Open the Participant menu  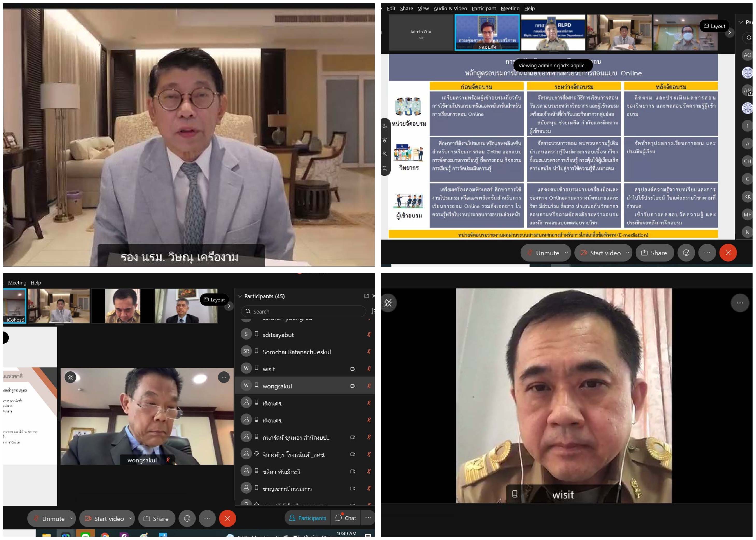pyautogui.click(x=483, y=8)
